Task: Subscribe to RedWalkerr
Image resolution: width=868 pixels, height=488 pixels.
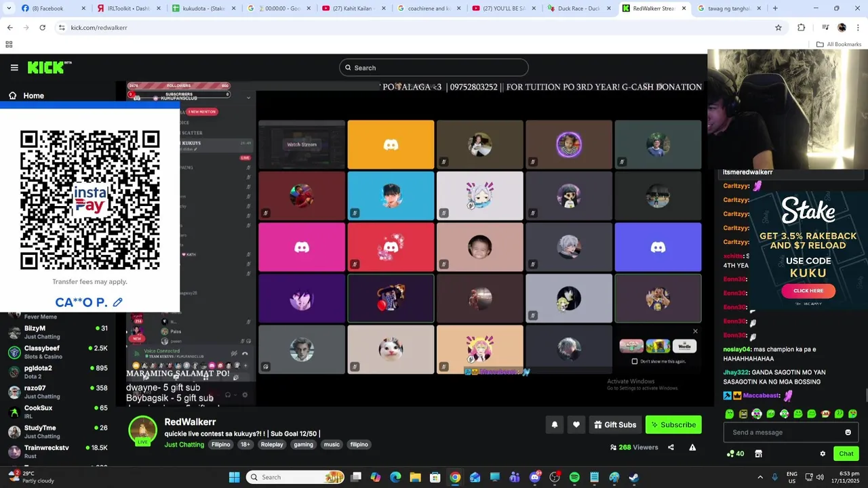Action: (673, 425)
